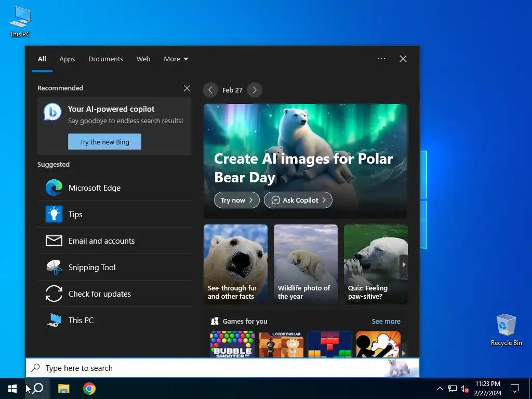Click the Feb 27 date label

232,90
